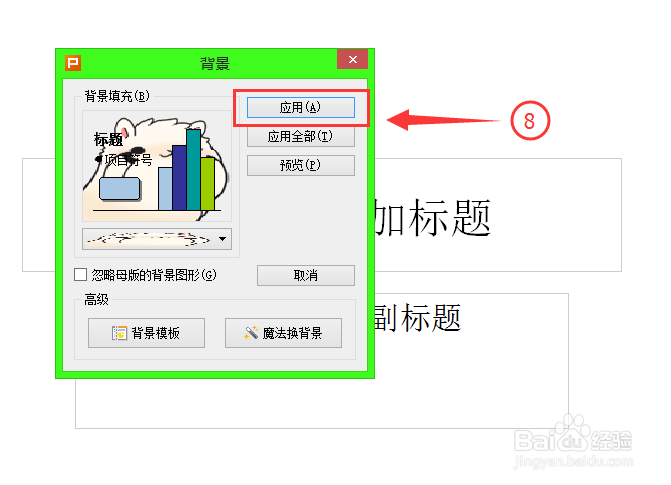Click the WPS Presentation icon in title bar

coord(73,63)
